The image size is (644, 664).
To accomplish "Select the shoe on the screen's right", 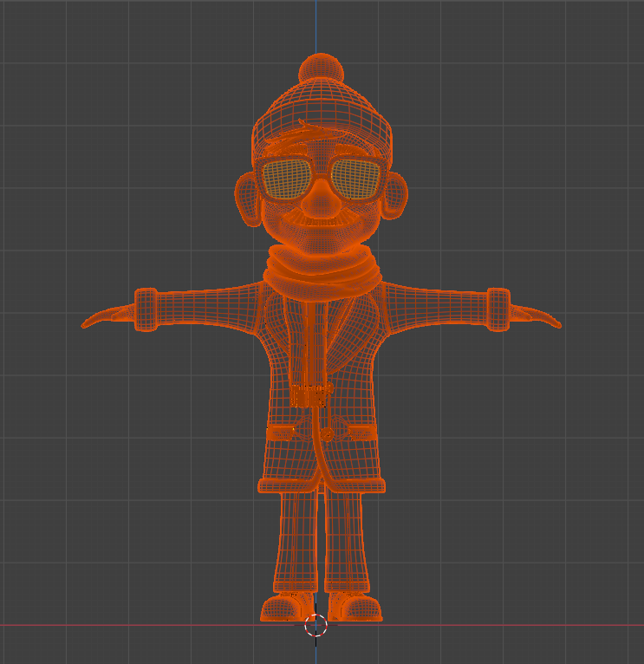I will click(356, 608).
